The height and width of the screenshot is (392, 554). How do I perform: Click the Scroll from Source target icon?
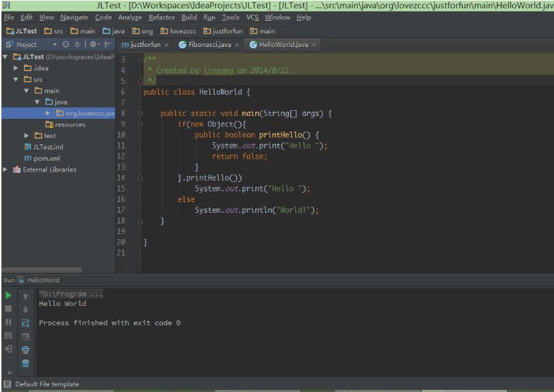tap(65, 44)
